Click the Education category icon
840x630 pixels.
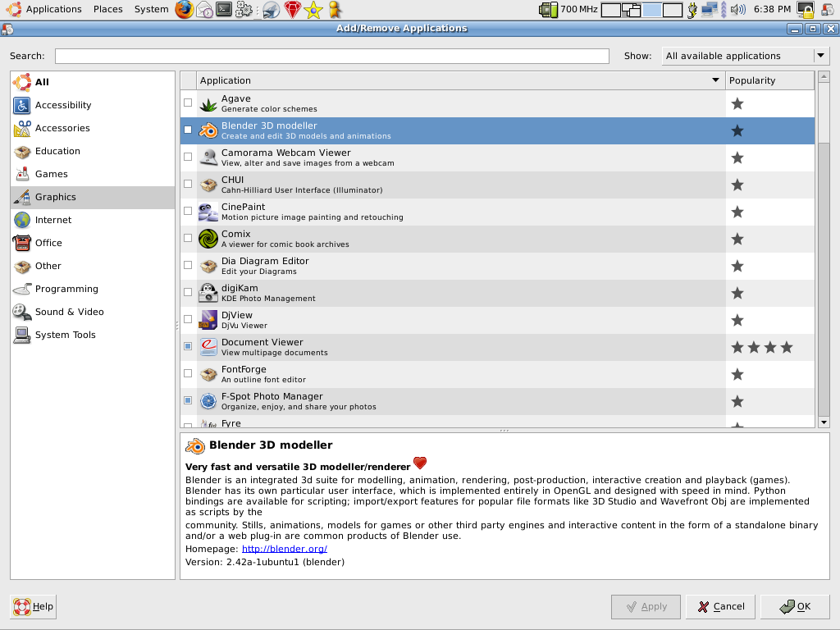(x=22, y=151)
